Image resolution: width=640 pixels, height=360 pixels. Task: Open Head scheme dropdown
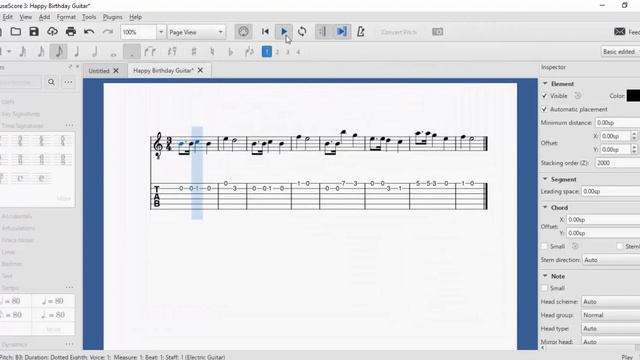[611, 302]
